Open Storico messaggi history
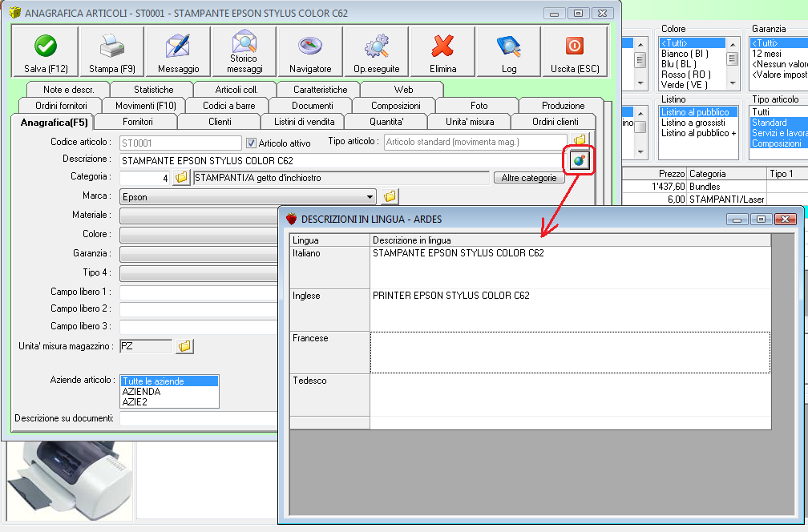This screenshot has height=532, width=808. (x=244, y=52)
